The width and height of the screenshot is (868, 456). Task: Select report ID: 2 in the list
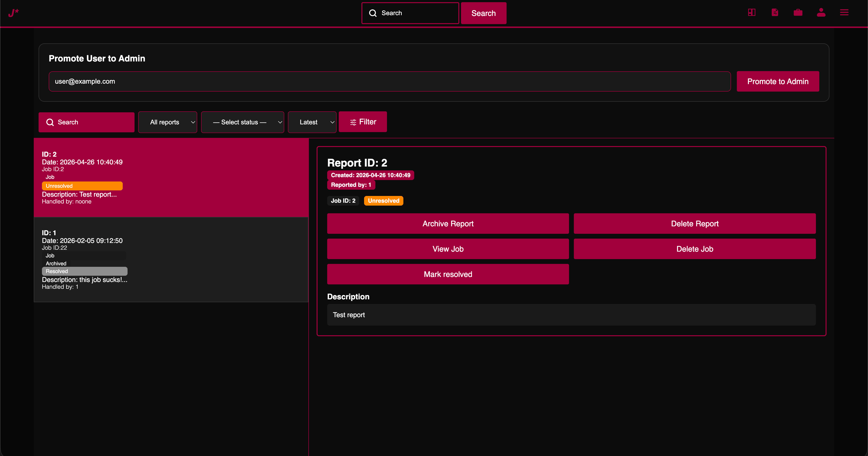click(x=171, y=177)
